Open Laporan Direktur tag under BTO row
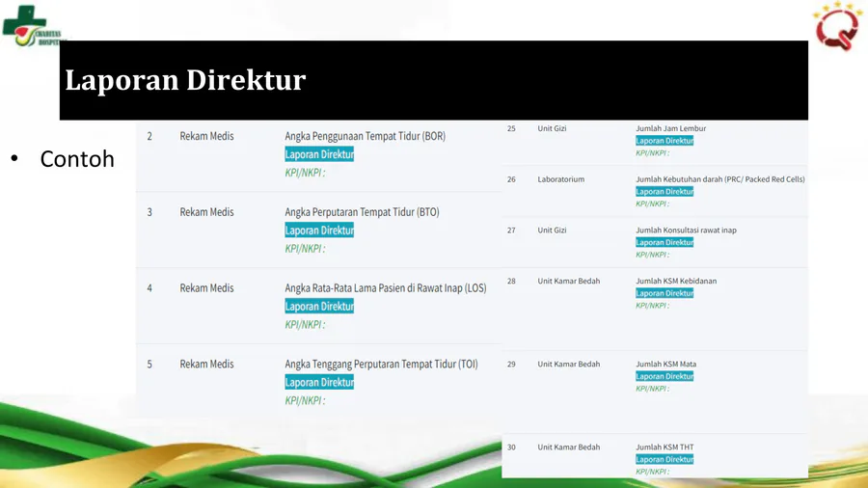The height and width of the screenshot is (488, 868). click(319, 230)
